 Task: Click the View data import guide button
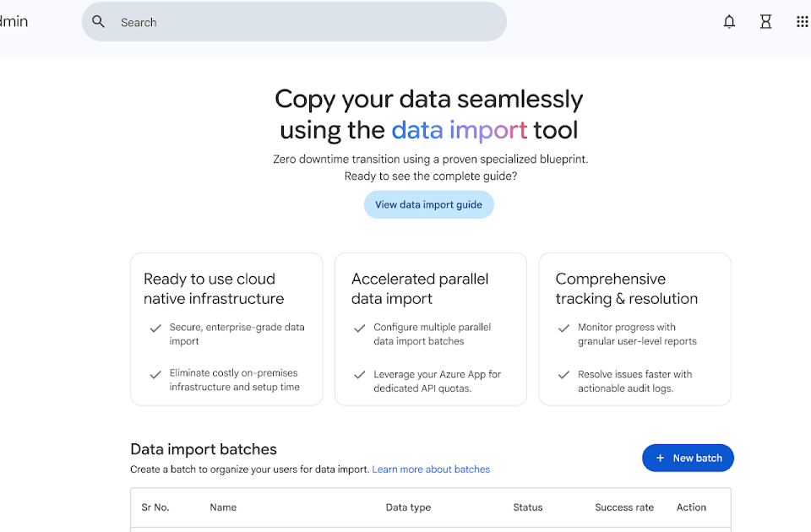point(428,204)
